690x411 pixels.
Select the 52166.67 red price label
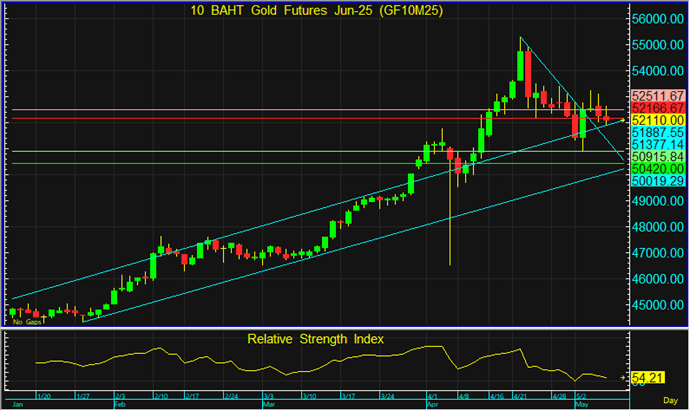pos(657,107)
